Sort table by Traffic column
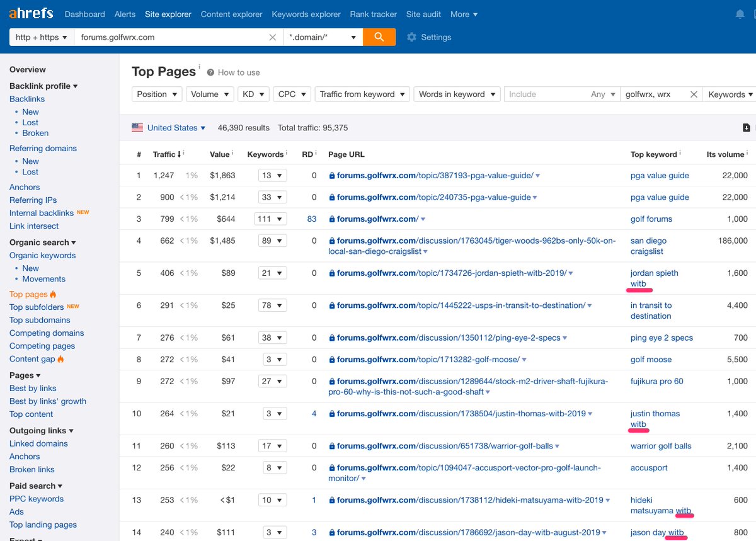Screen dimensions: 756x541 point(166,154)
